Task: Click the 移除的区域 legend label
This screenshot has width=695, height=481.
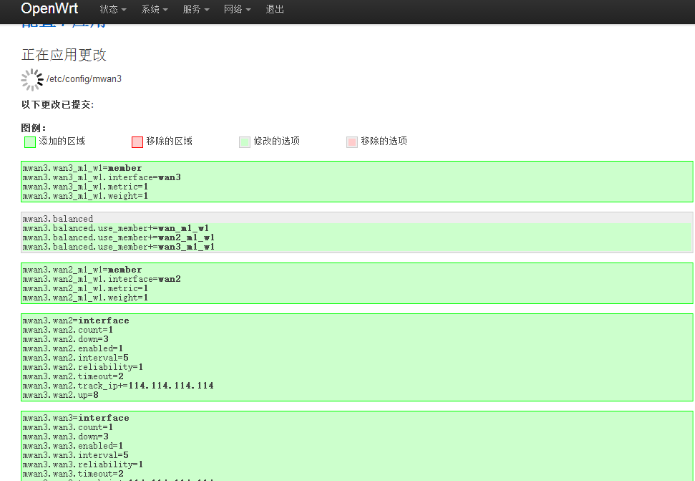Action: click(169, 141)
